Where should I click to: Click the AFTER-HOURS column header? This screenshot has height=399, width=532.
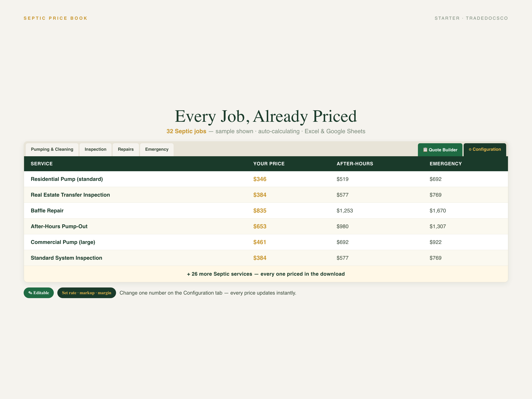tap(355, 164)
